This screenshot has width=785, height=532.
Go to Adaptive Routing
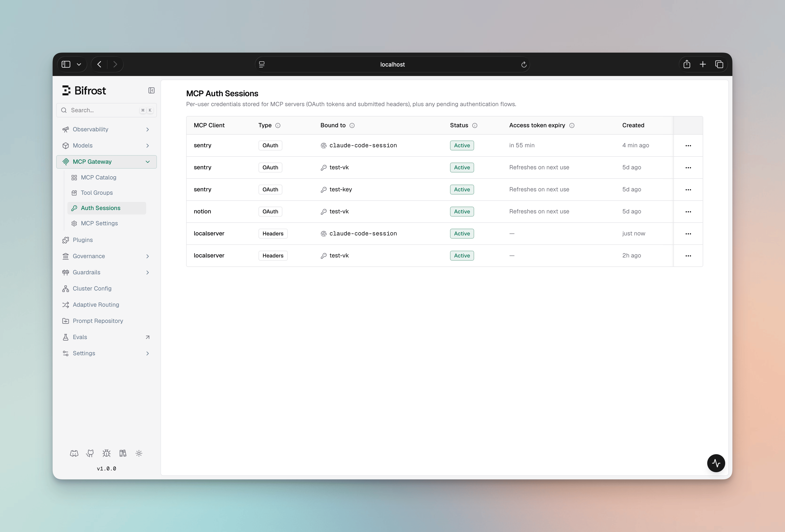pyautogui.click(x=106, y=305)
